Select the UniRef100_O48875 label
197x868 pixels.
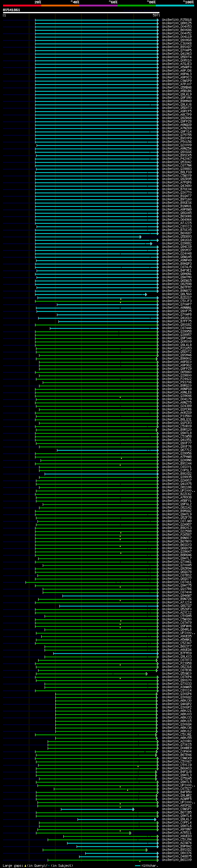[x=177, y=857]
